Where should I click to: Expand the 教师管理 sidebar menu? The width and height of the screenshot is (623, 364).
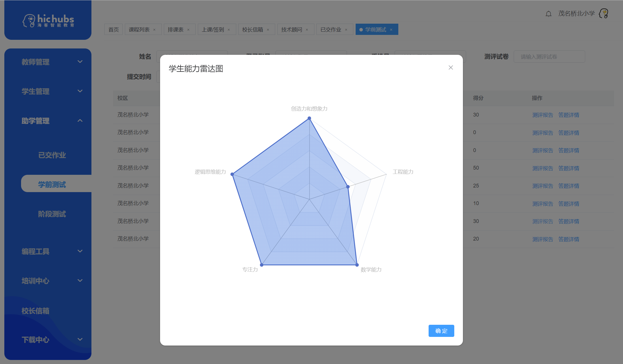[48, 62]
